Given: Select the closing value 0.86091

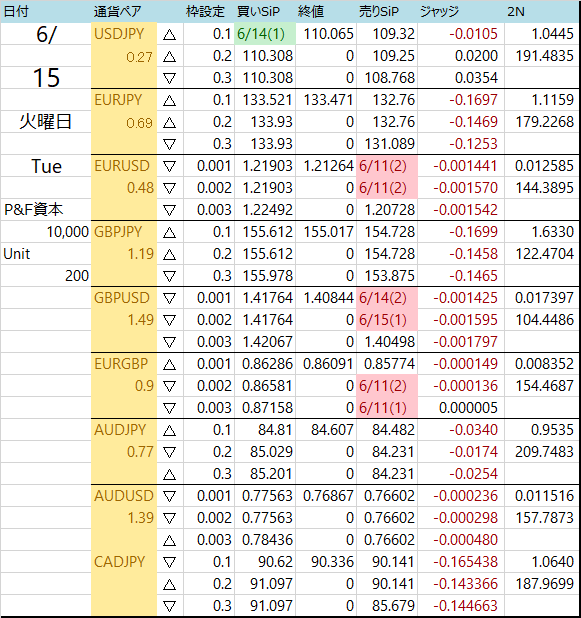Looking at the screenshot, I should (x=326, y=364).
